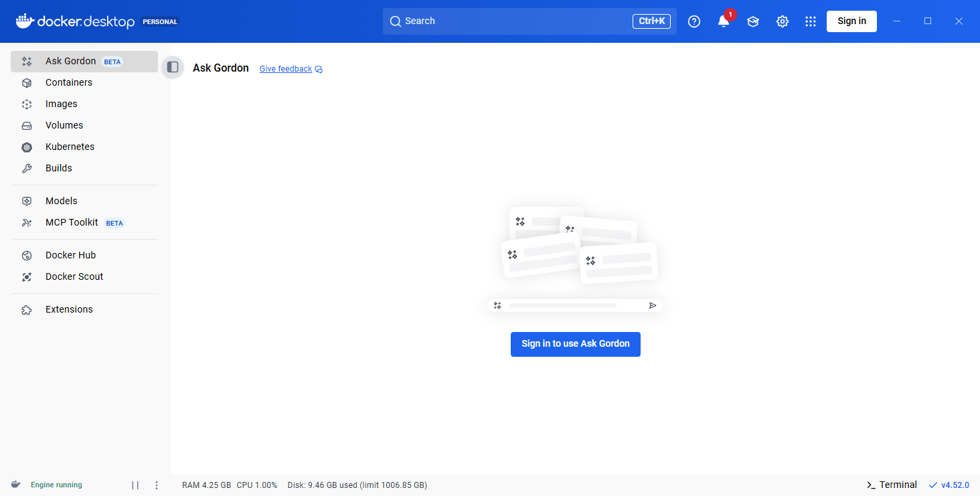
Task: Click Sign in to use Ask Gordon
Action: tap(576, 344)
